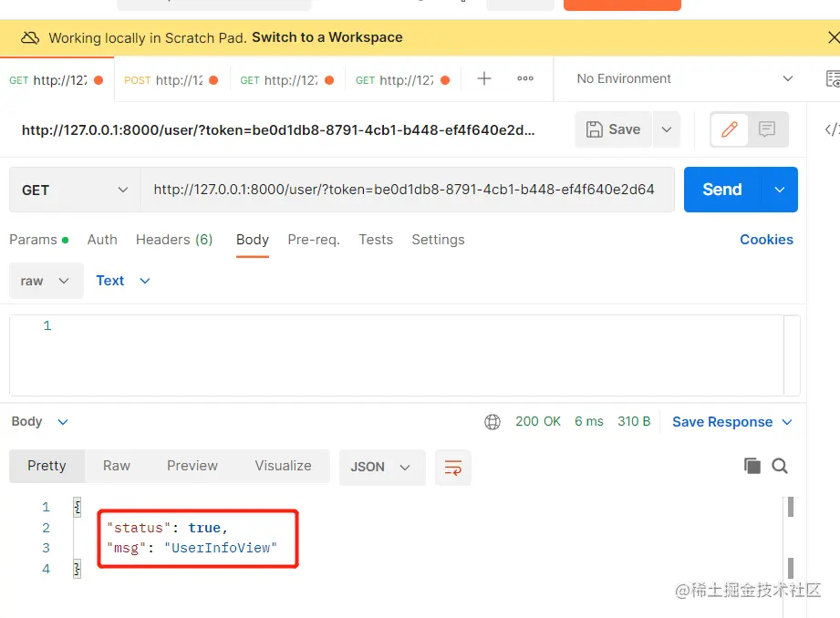The image size is (840, 618).
Task: Switch to the Params tab
Action: (38, 240)
